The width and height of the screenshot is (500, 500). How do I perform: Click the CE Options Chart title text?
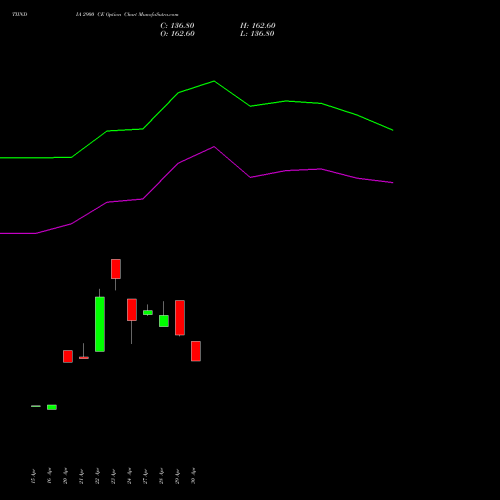tap(127, 14)
